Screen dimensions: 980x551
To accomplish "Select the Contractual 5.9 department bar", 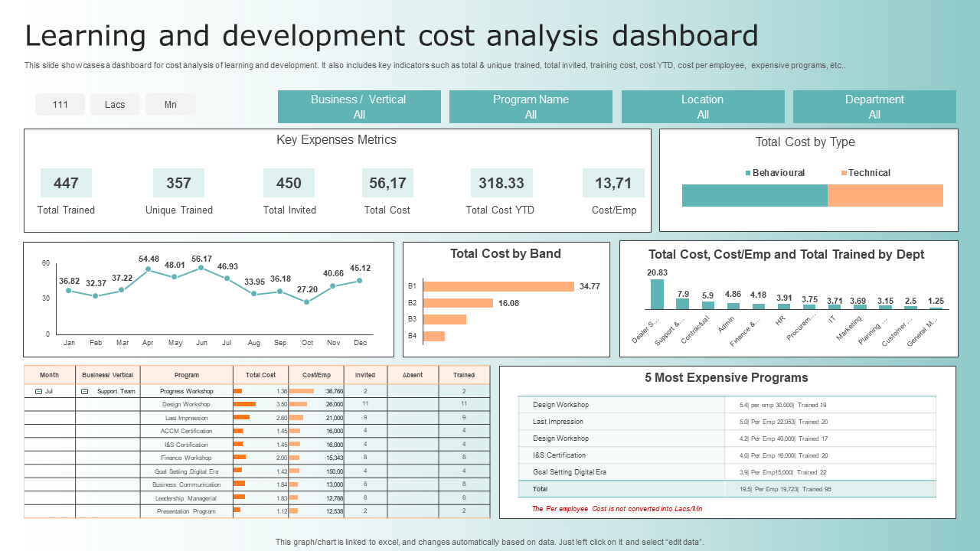I will 708,305.
